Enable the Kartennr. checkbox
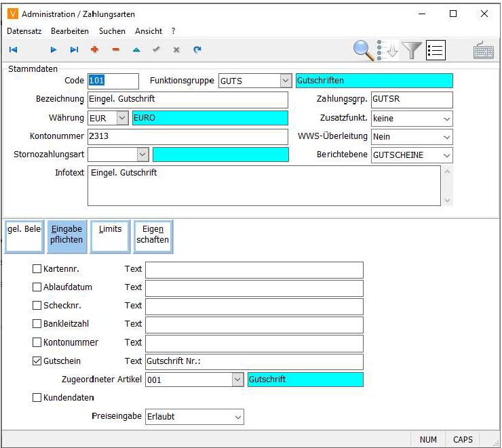This screenshot has height=448, width=502. 37,269
